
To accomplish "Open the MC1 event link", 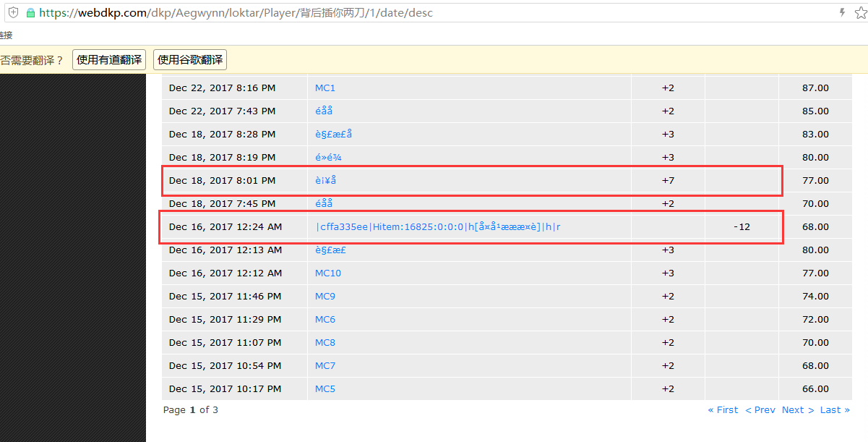I will [325, 88].
